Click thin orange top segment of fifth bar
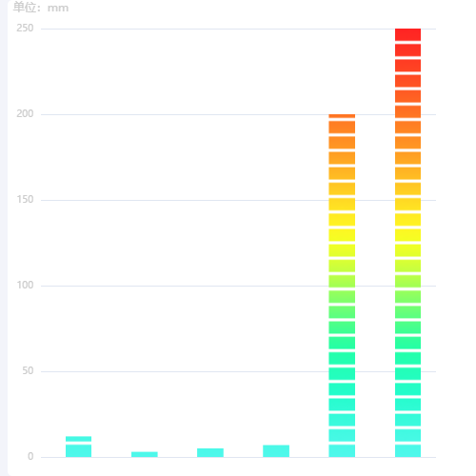476x476 pixels. pos(342,116)
